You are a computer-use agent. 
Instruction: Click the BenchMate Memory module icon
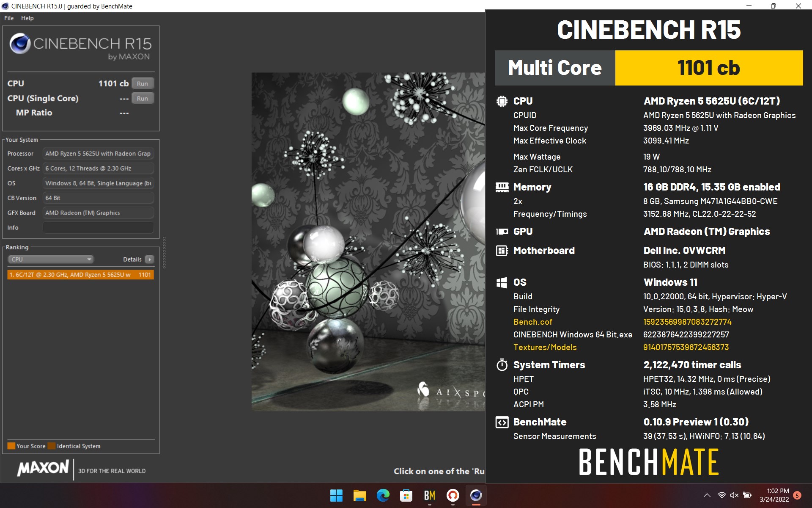click(502, 187)
